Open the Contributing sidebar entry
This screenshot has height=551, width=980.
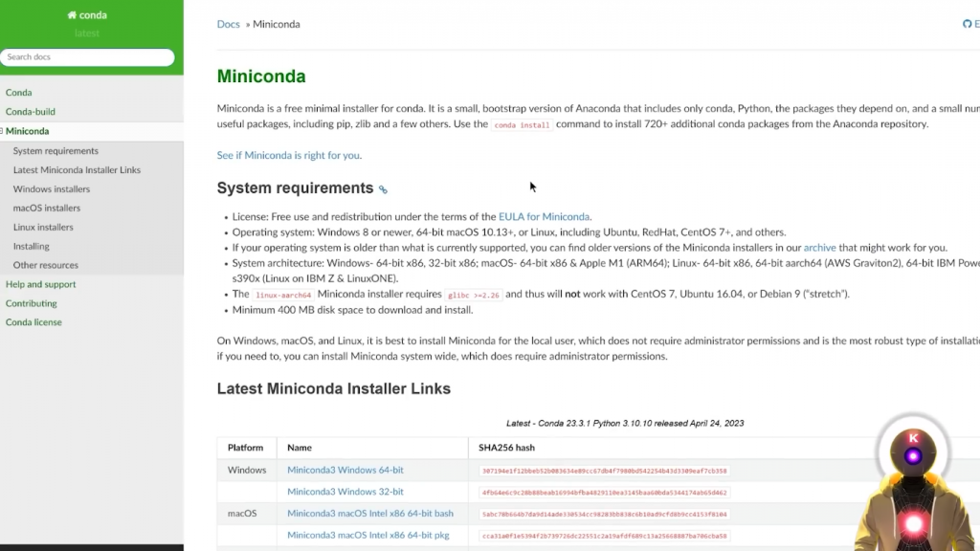32,303
